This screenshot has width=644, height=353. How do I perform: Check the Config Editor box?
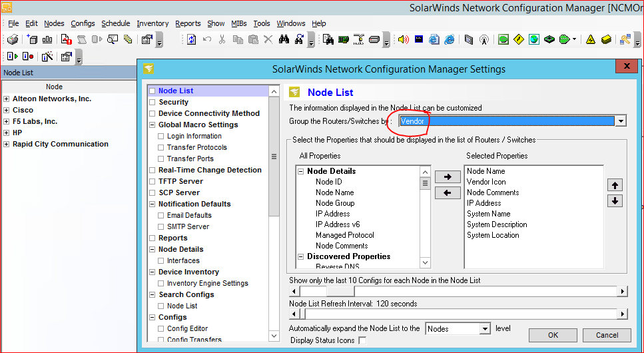[161, 329]
